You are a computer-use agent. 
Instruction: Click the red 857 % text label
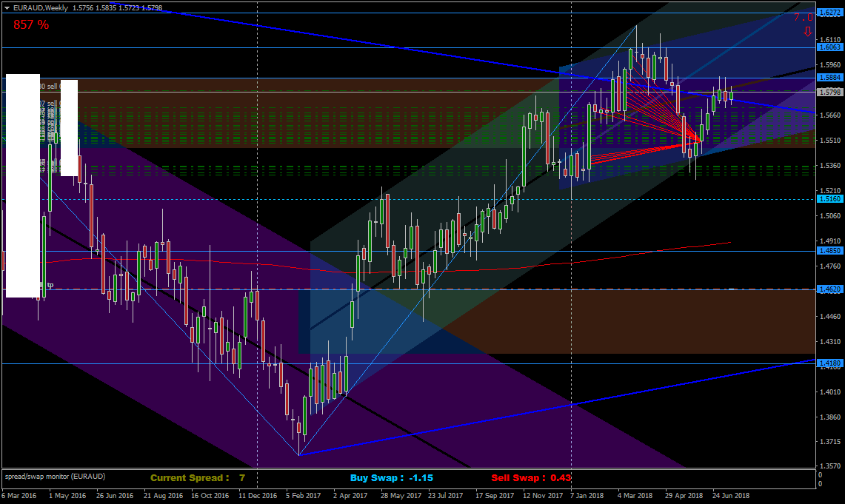click(x=31, y=24)
